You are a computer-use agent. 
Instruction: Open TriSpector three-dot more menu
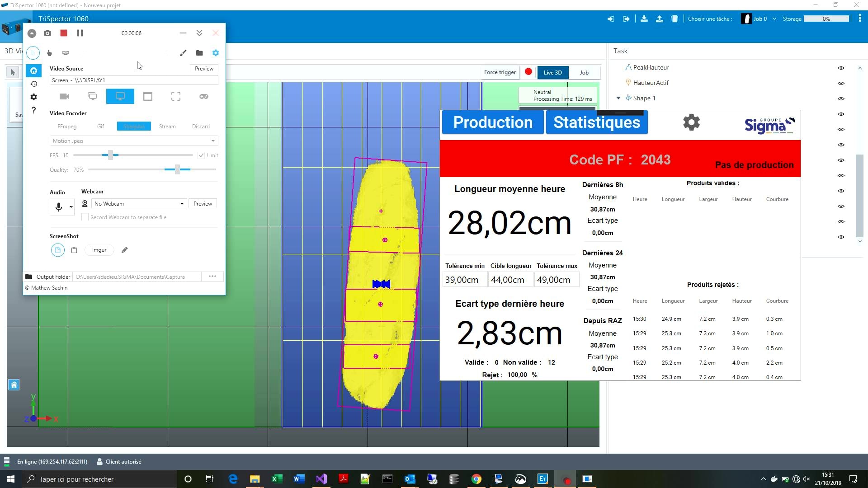860,19
